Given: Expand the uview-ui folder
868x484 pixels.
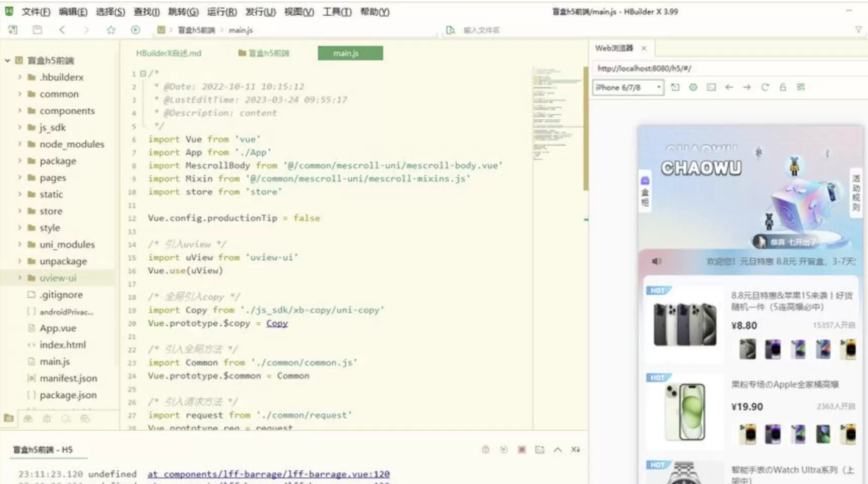Looking at the screenshot, I should click(20, 278).
